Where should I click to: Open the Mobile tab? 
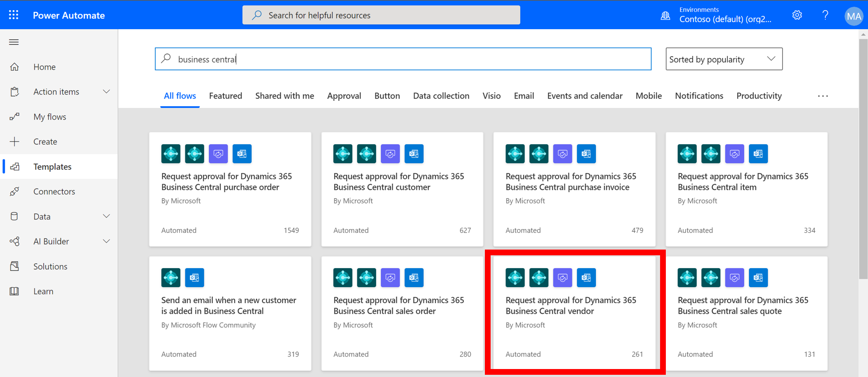(x=649, y=96)
